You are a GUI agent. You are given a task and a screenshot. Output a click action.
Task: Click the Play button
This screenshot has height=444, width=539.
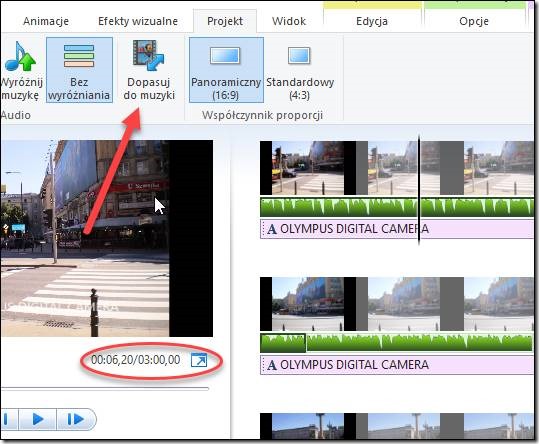pos(37,419)
